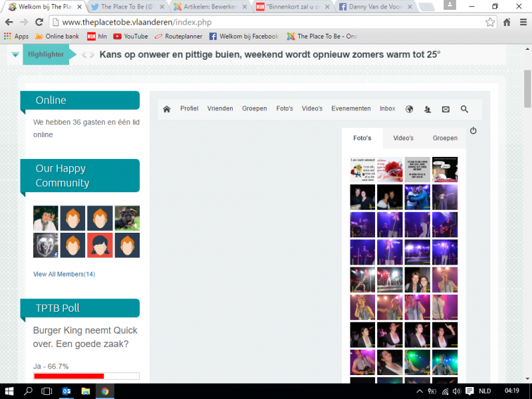
Task: Open the Windows Start menu
Action: [x=9, y=391]
